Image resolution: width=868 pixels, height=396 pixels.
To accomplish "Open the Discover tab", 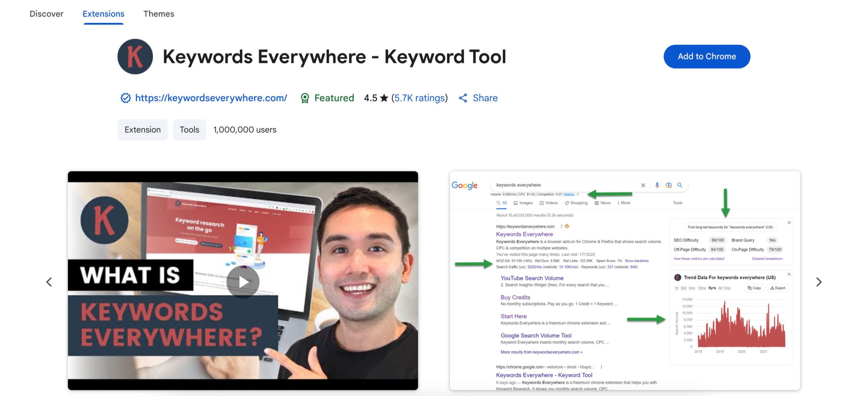I will pos(46,14).
